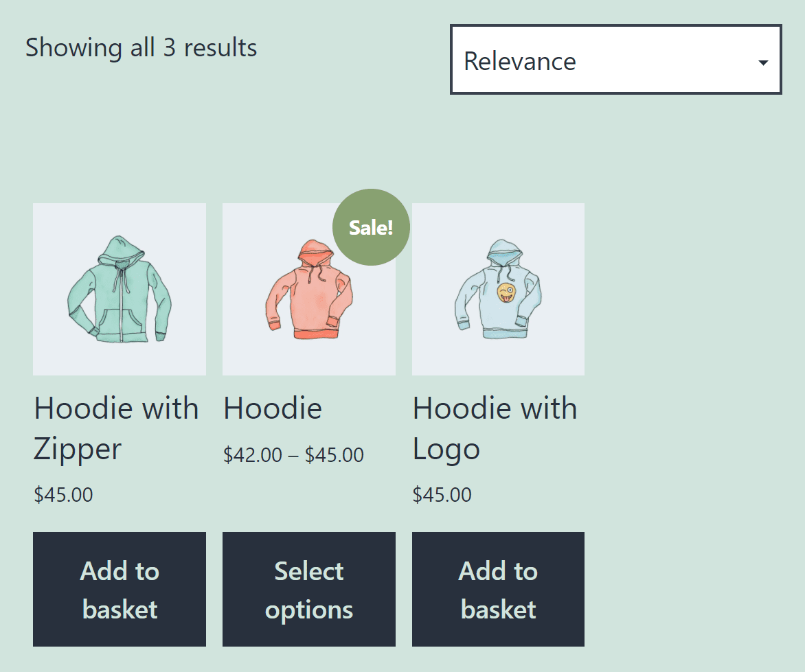Click the dropdown arrow on the sort selector
The image size is (805, 672).
pyautogui.click(x=763, y=61)
